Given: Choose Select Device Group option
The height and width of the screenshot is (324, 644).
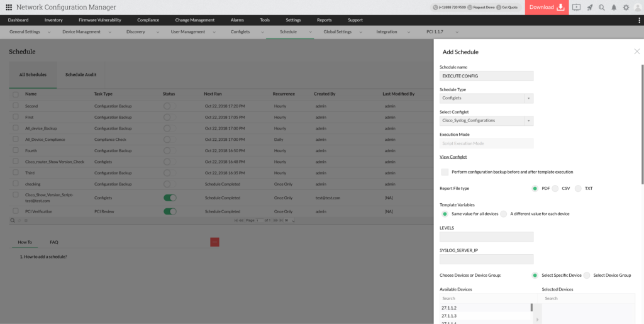Looking at the screenshot, I should (x=587, y=275).
